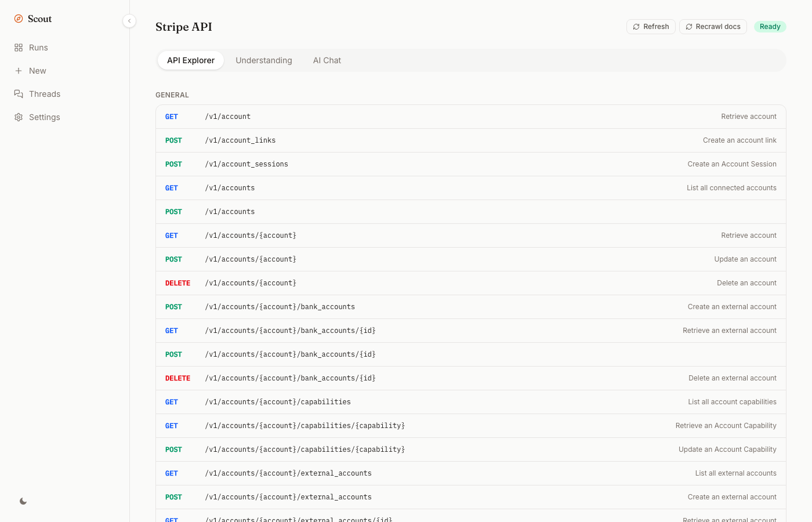Switch to the Understanding tab
This screenshot has width=812, height=522.
264,60
